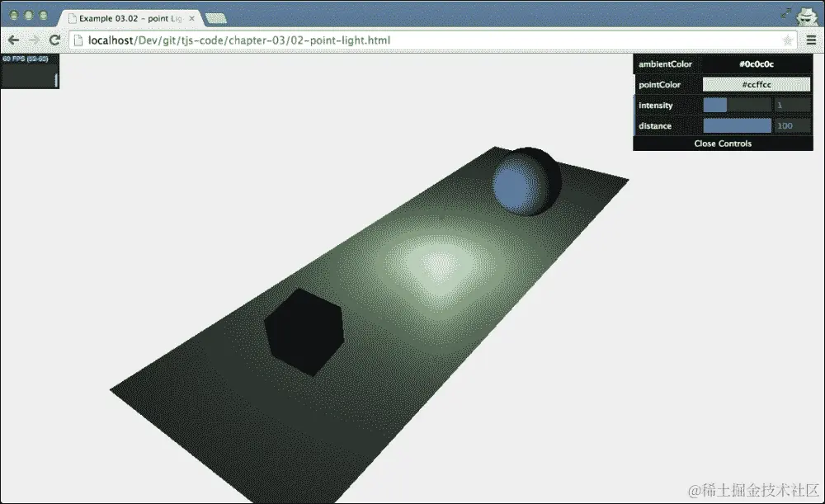Click the distance label

(x=654, y=125)
